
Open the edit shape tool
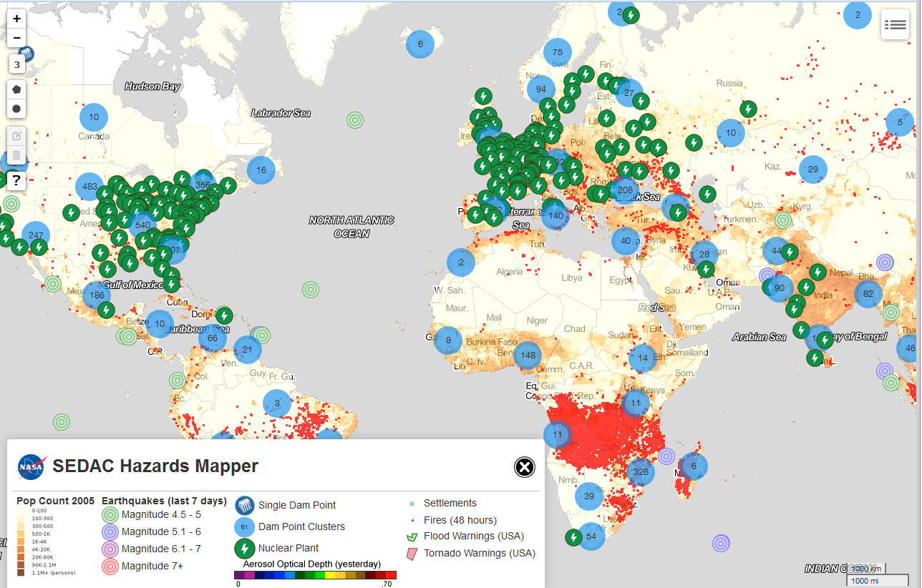16,135
